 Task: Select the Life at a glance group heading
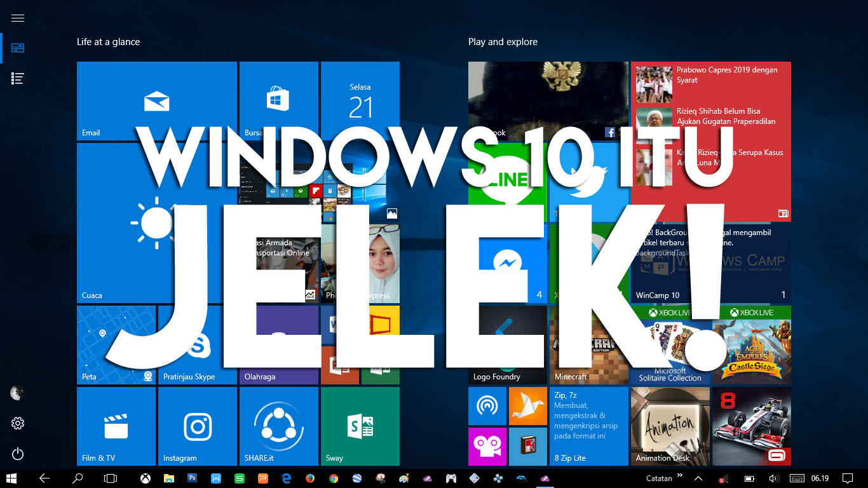point(108,42)
